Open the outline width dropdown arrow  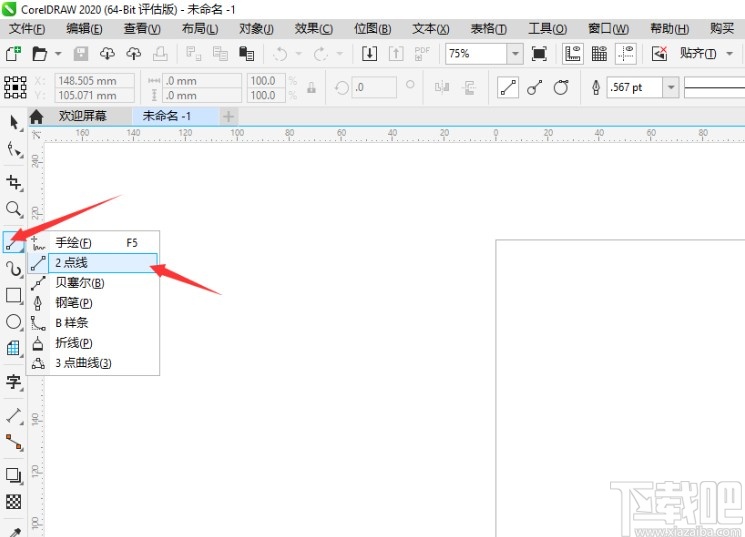click(x=671, y=87)
